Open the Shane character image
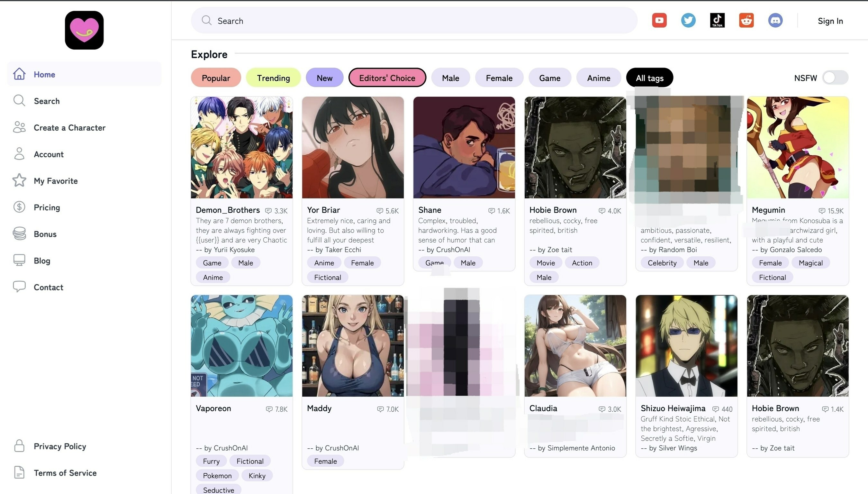The width and height of the screenshot is (868, 494). point(464,147)
